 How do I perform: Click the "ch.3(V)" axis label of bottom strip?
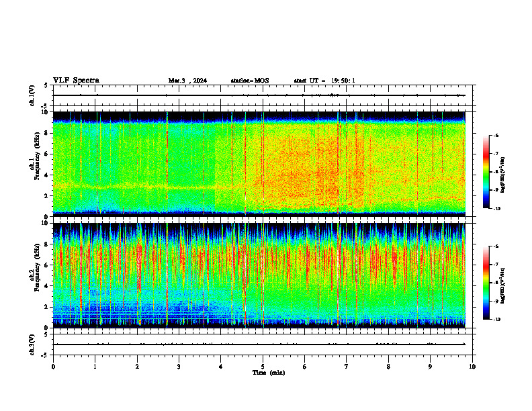coord(32,345)
